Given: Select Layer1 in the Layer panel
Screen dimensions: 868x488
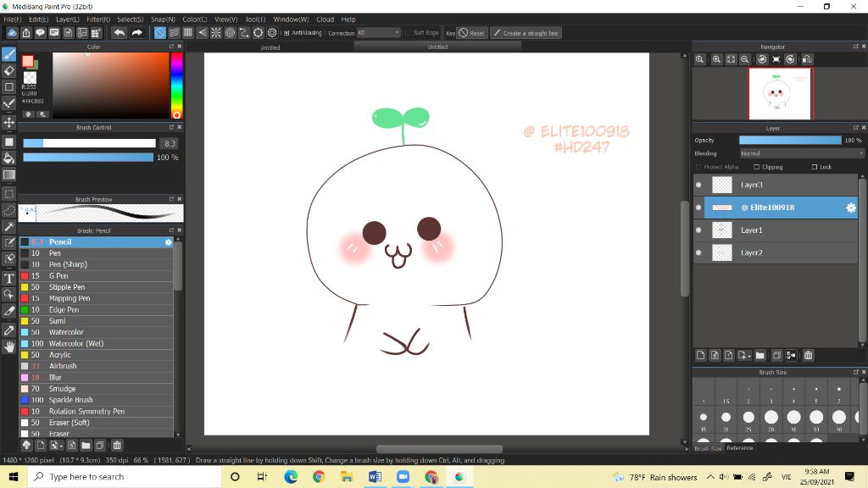Looking at the screenshot, I should [775, 230].
